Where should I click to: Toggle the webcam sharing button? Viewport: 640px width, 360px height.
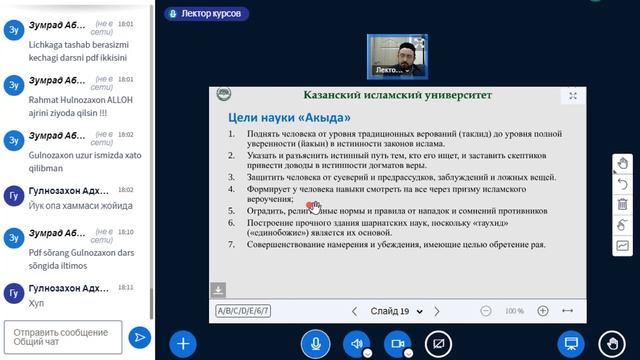point(398,344)
